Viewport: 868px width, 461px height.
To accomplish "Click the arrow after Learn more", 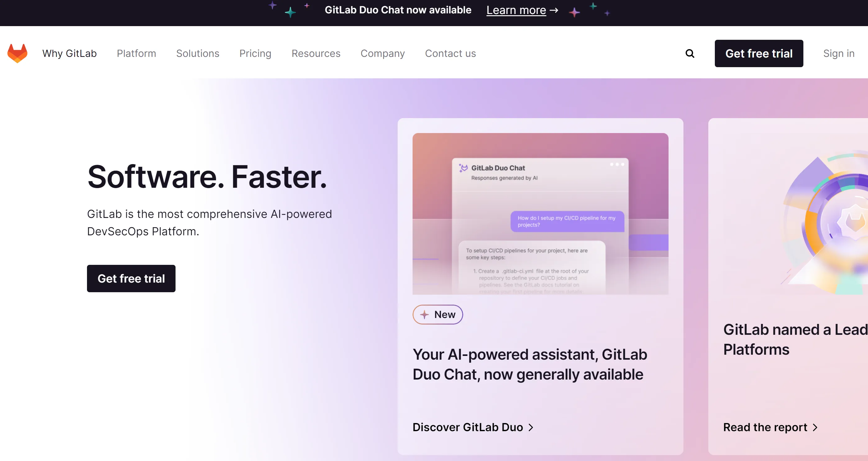I will (554, 11).
